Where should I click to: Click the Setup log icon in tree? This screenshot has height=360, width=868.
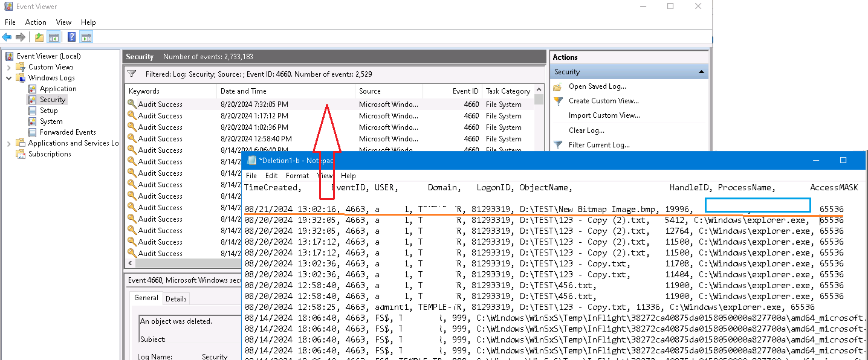click(33, 111)
